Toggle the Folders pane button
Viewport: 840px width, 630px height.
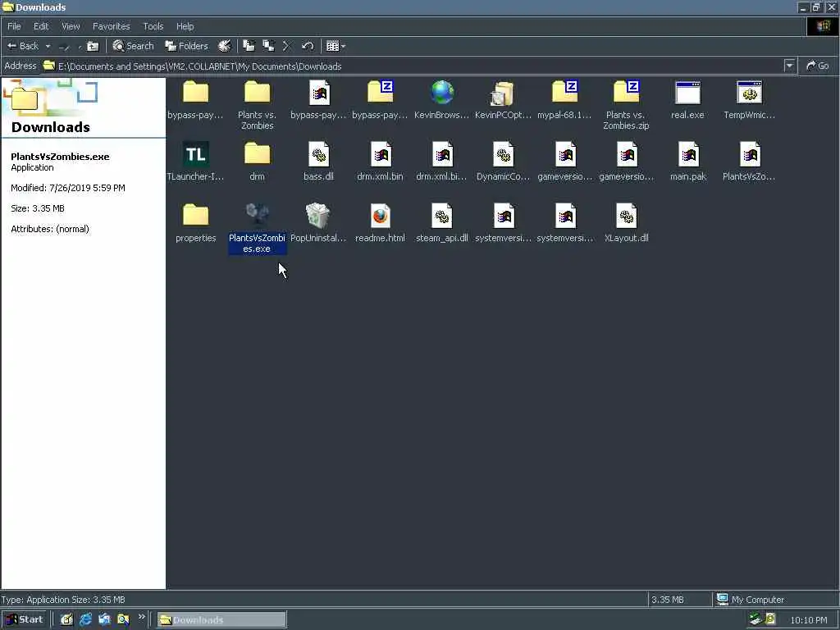[x=186, y=46]
